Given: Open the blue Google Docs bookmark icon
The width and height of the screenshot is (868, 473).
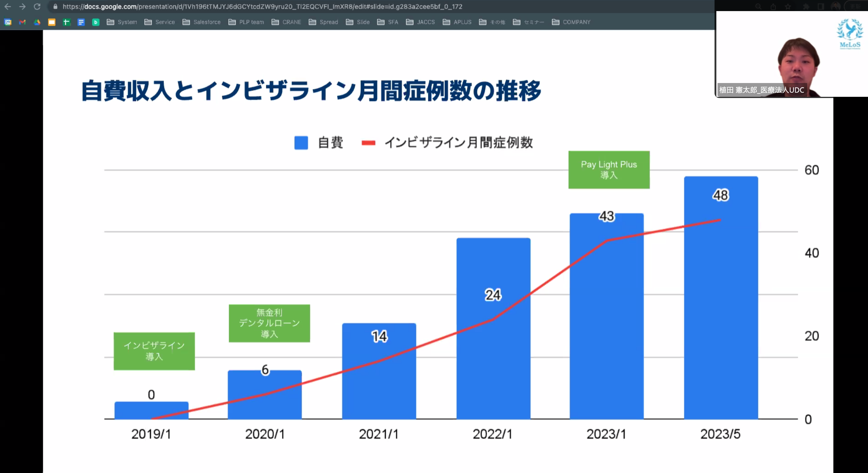Looking at the screenshot, I should click(81, 22).
